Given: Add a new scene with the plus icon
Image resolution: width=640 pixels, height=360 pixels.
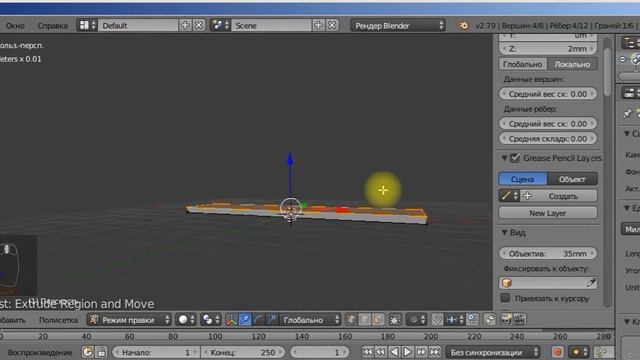Looking at the screenshot, I should point(318,25).
